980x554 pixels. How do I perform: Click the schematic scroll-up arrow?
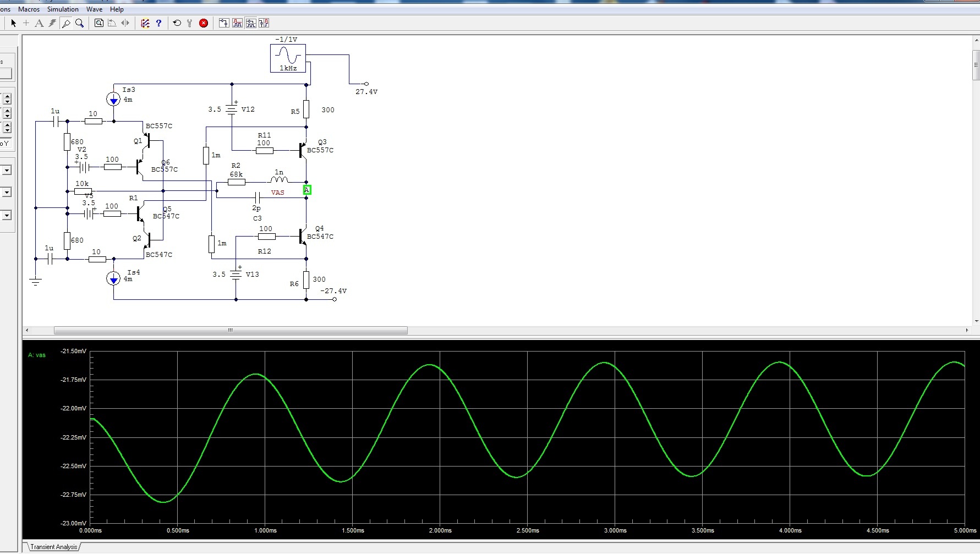(x=976, y=41)
